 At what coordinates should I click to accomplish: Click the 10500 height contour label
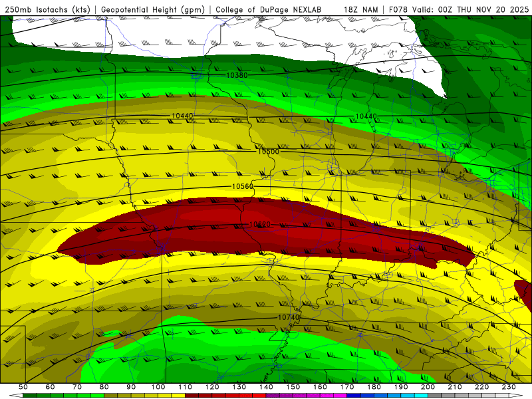coord(269,152)
